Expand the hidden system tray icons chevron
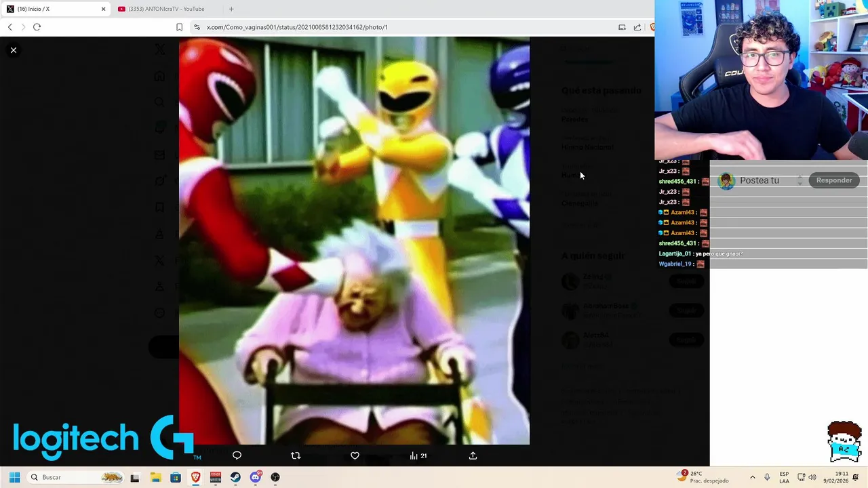 click(752, 477)
